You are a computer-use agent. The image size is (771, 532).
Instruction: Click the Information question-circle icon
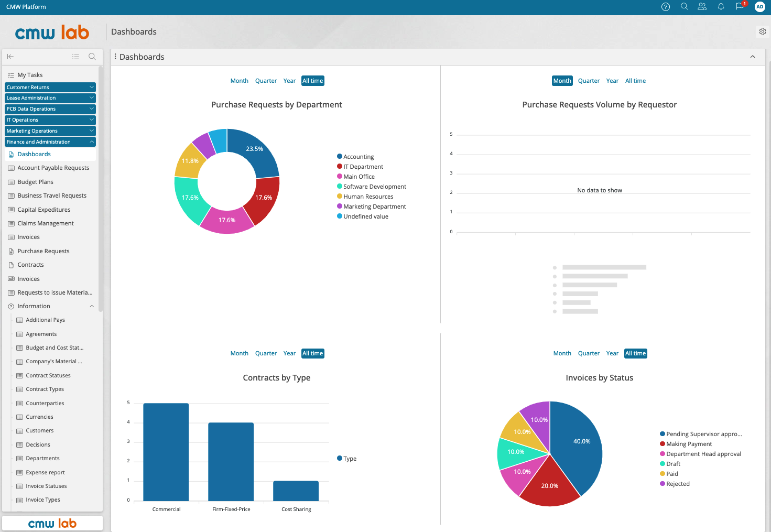(x=11, y=307)
